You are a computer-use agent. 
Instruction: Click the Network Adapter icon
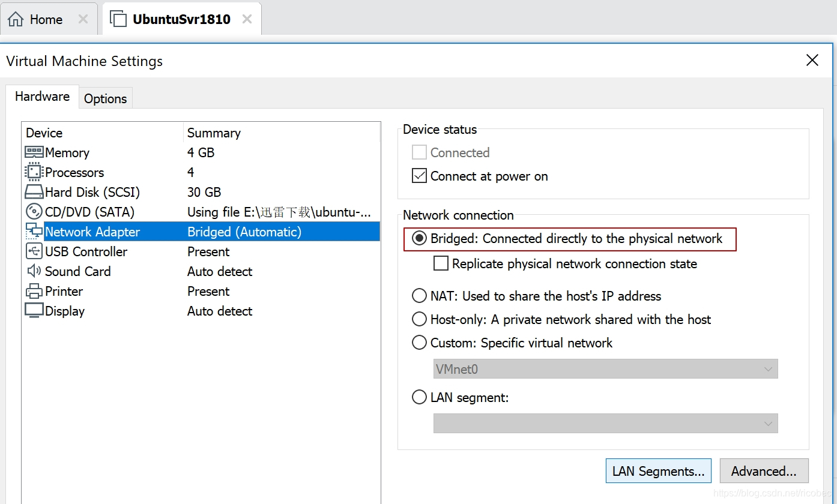34,232
